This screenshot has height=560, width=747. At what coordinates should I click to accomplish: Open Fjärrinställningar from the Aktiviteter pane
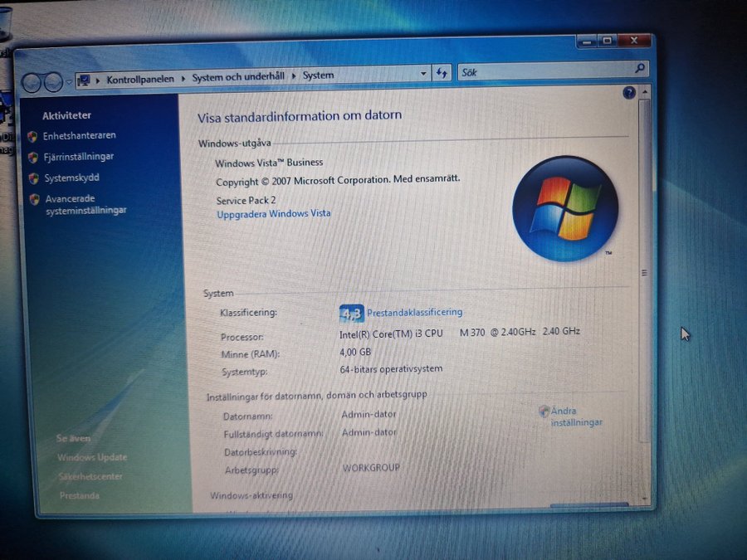click(x=79, y=157)
